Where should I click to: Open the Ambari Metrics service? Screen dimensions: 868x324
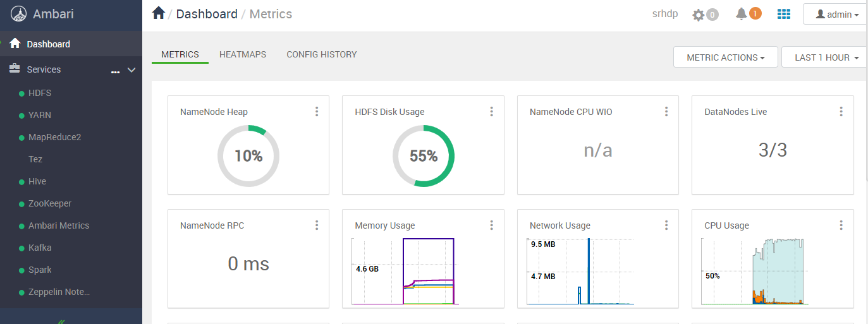pos(59,225)
